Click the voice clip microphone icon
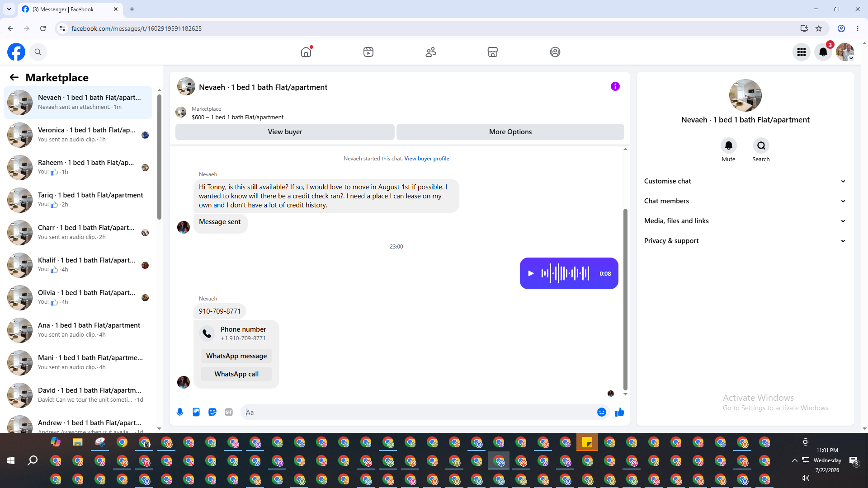The height and width of the screenshot is (488, 868). pyautogui.click(x=180, y=412)
